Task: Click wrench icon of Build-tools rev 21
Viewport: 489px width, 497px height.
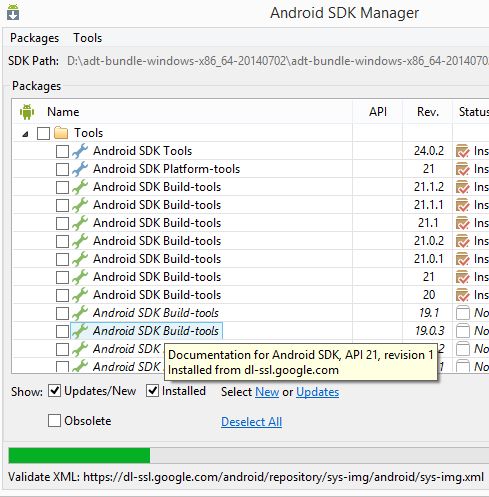Action: (80, 277)
